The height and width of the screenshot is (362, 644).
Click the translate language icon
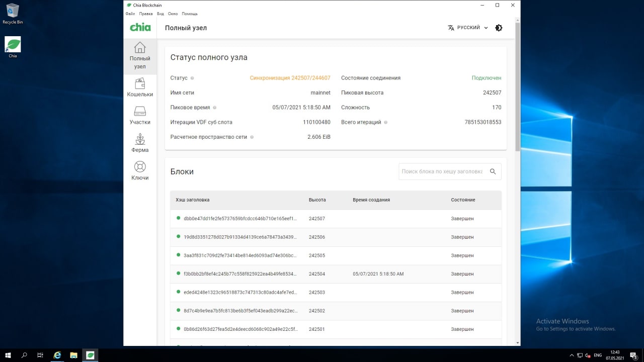pyautogui.click(x=451, y=28)
